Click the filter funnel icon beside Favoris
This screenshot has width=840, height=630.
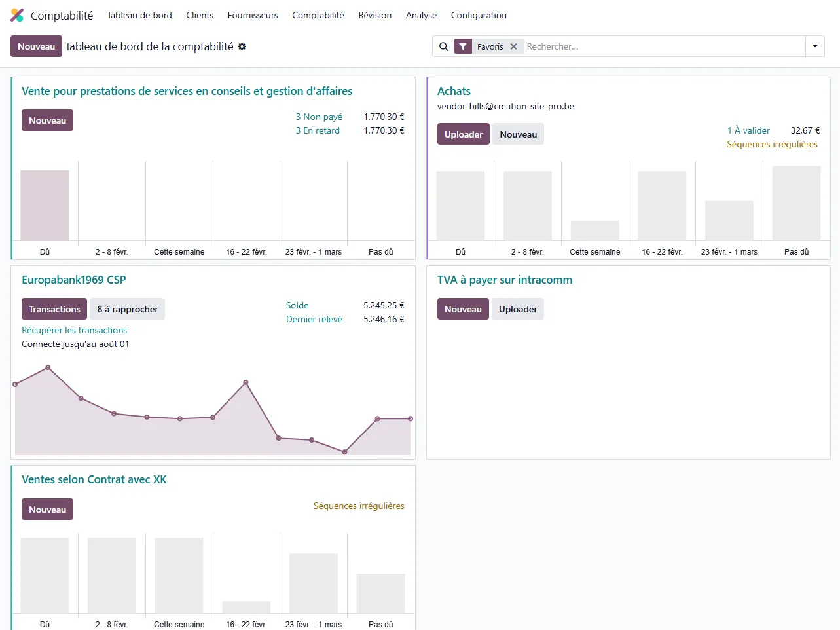464,46
